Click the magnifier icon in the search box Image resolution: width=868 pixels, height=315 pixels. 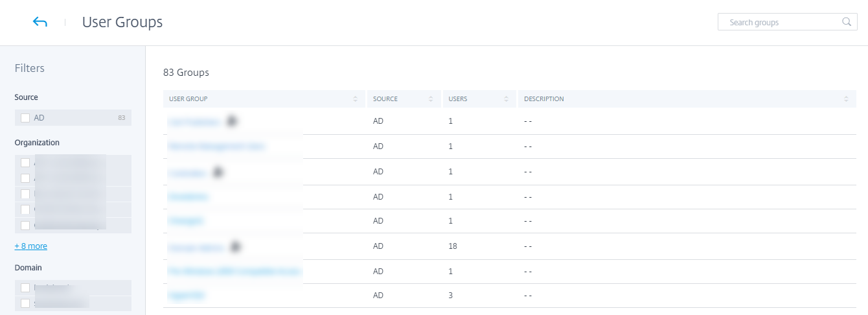click(x=846, y=22)
